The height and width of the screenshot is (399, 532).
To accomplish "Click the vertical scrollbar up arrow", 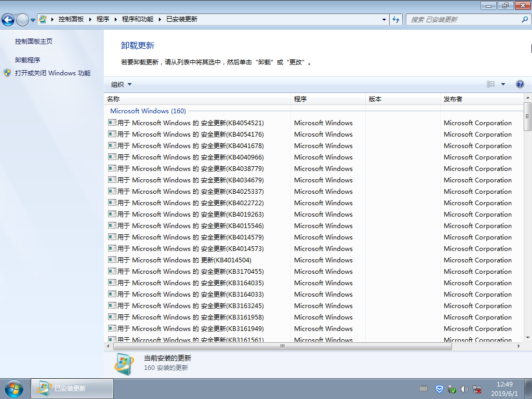I will [x=528, y=98].
